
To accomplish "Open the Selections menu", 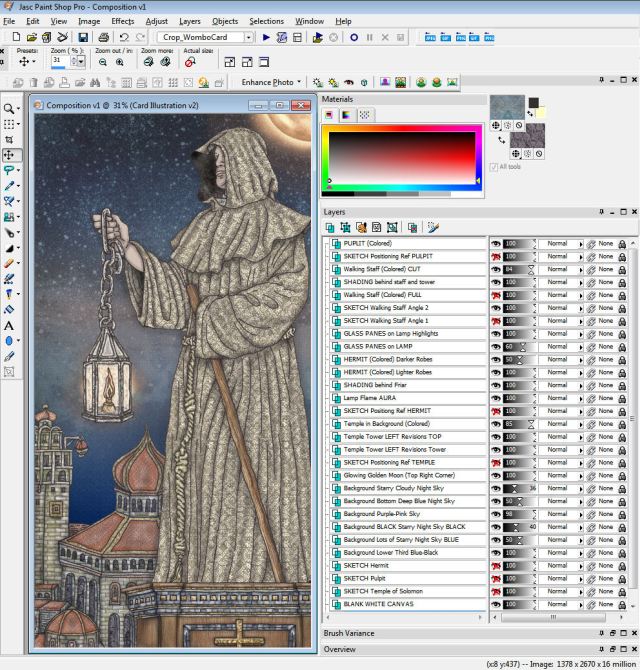I will point(266,21).
